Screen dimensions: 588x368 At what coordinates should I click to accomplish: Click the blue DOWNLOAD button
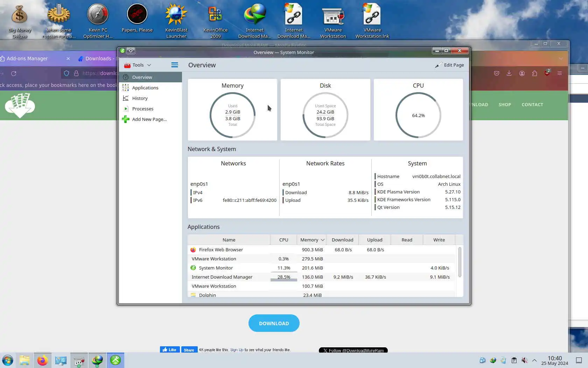[274, 323]
